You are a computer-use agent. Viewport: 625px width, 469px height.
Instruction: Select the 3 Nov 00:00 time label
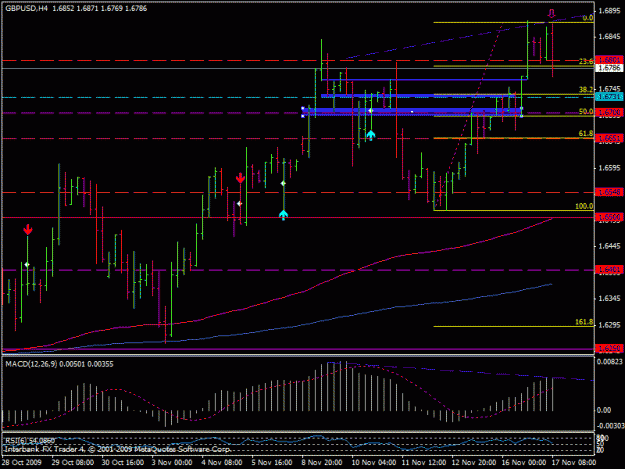(172, 463)
